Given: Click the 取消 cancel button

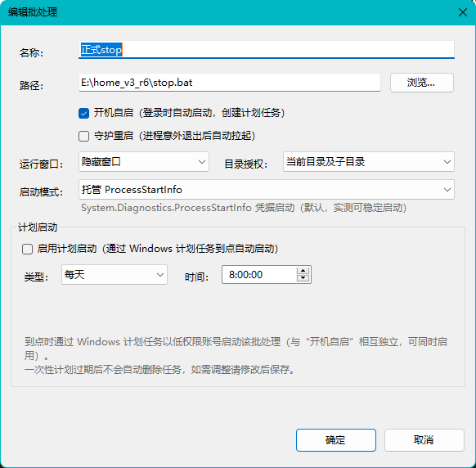Looking at the screenshot, I should pos(424,439).
